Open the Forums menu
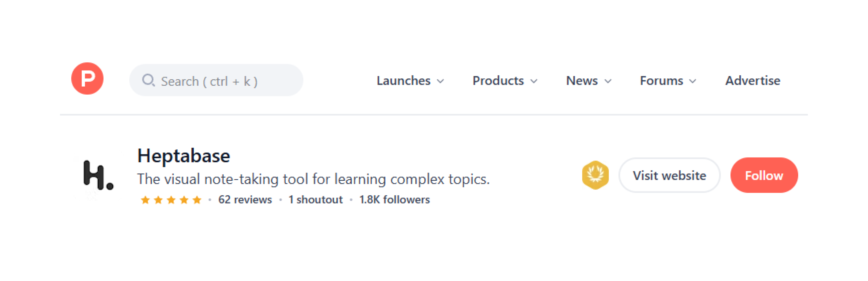The width and height of the screenshot is (868, 281). pyautogui.click(x=661, y=81)
